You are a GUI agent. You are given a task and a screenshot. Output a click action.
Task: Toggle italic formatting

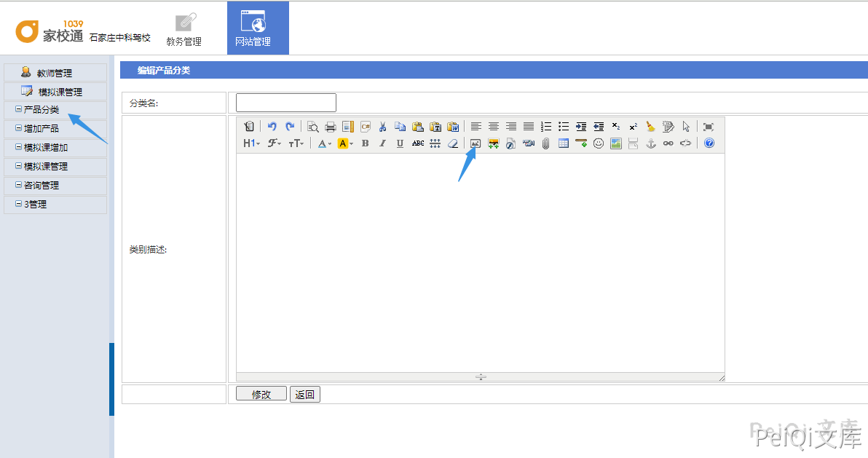pyautogui.click(x=382, y=143)
